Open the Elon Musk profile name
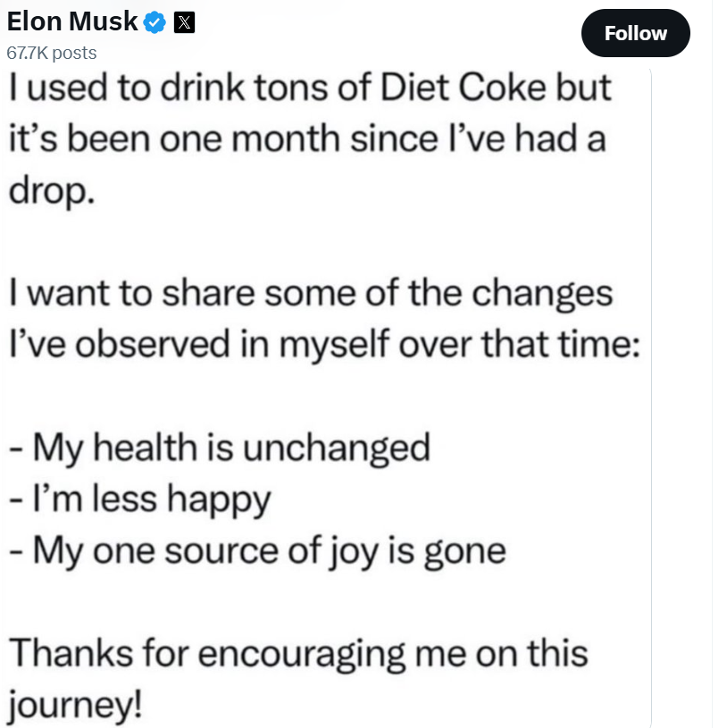The width and height of the screenshot is (727, 728). coord(72,21)
